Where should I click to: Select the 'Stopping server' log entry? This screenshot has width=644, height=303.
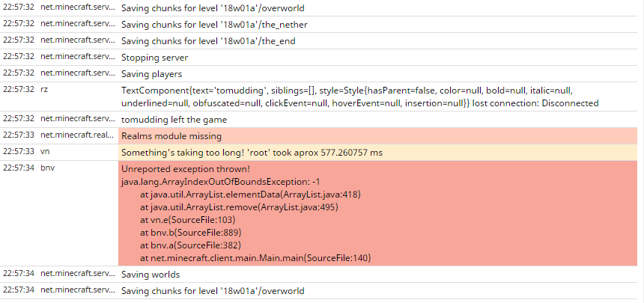tap(154, 58)
